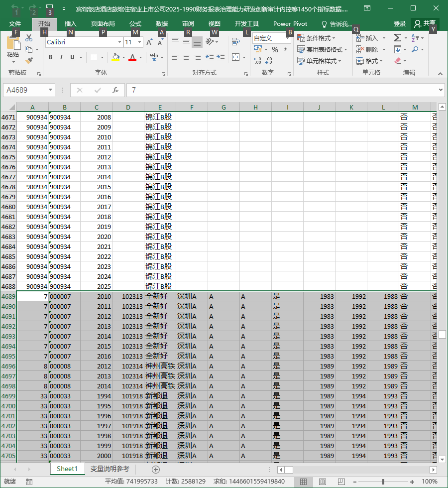Click the Insert Function fx icon
Image resolution: width=448 pixels, height=488 pixels.
pyautogui.click(x=115, y=90)
